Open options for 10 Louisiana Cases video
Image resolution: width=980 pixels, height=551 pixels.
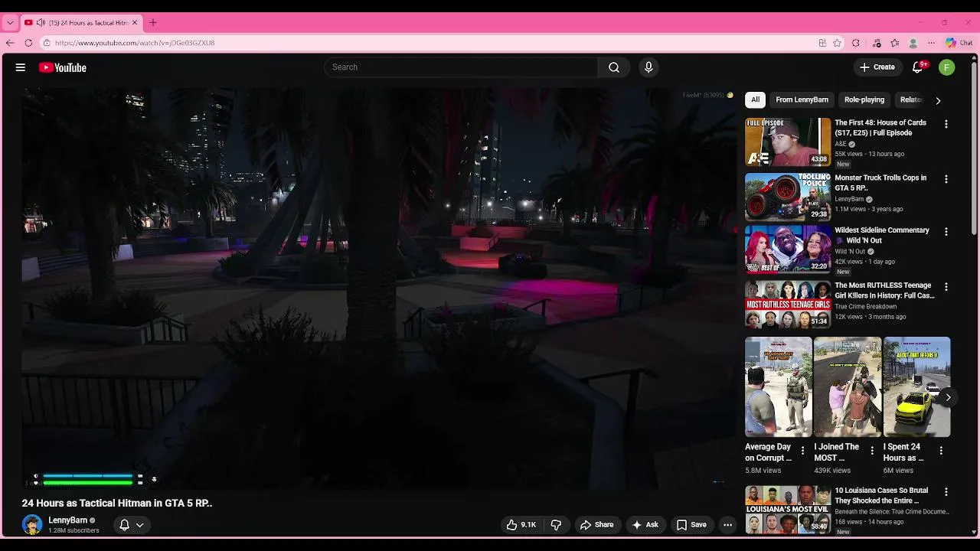(946, 492)
